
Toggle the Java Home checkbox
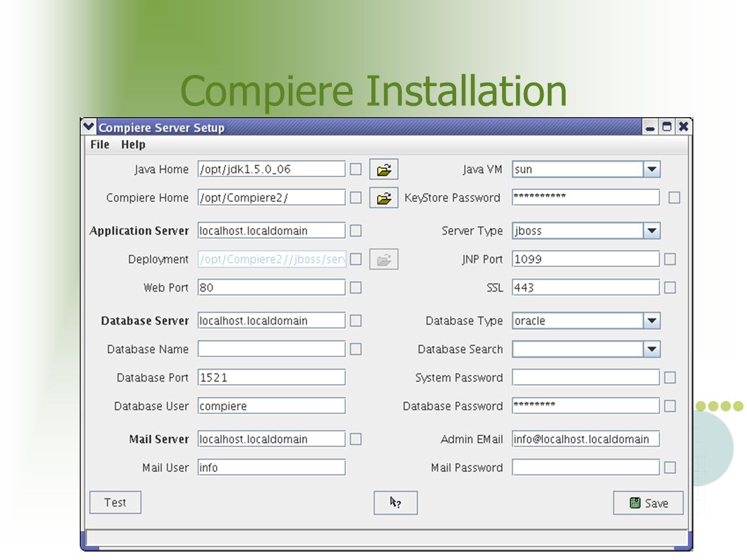[x=355, y=169]
